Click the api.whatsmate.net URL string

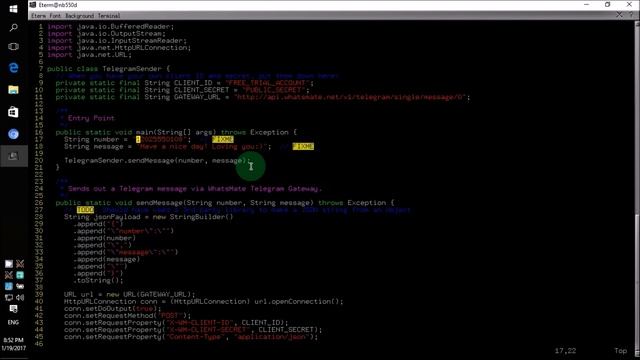tap(351, 97)
